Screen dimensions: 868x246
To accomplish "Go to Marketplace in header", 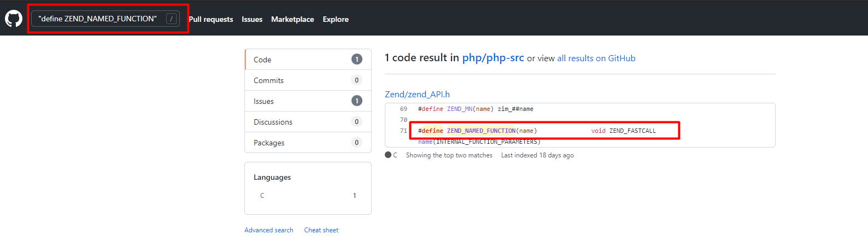I will (292, 19).
